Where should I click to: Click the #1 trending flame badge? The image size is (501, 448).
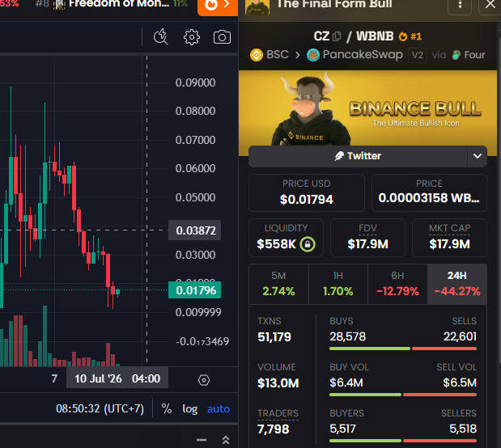(x=410, y=36)
